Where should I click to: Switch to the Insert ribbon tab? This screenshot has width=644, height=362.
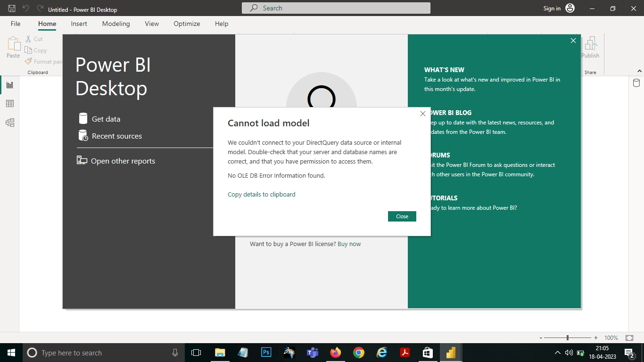79,24
